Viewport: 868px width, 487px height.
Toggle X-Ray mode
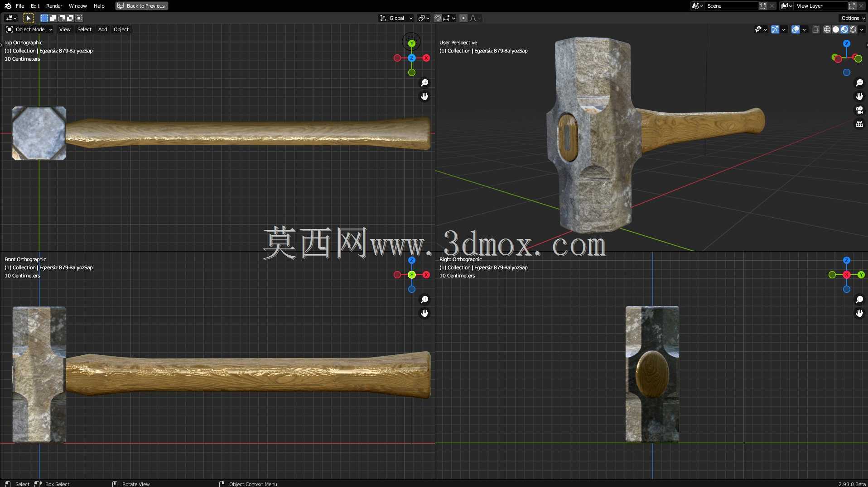(815, 29)
